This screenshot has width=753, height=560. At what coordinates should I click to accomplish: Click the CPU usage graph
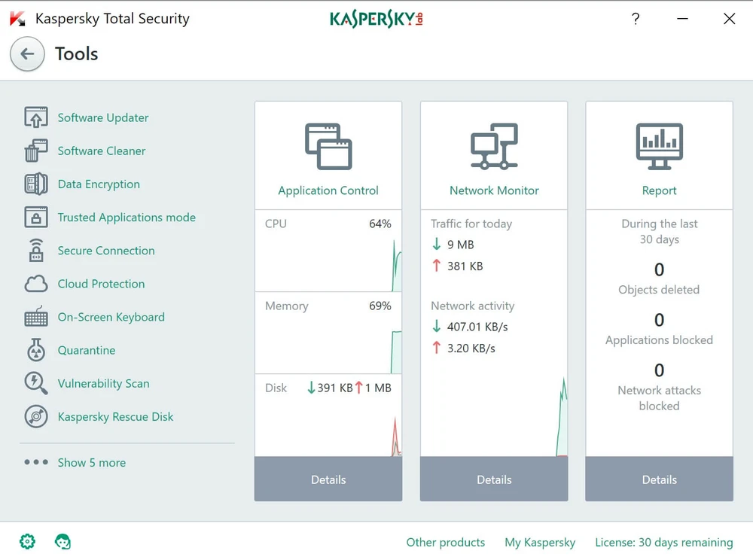coord(328,251)
